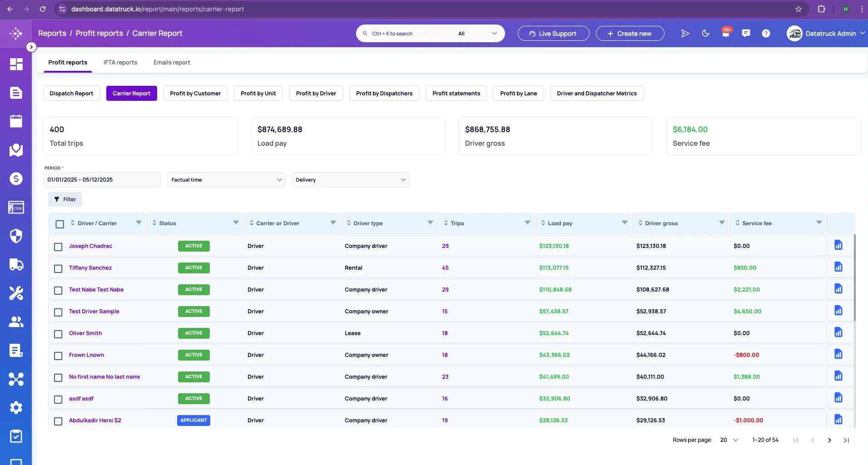Open the settings gear in sidebar
The width and height of the screenshot is (868, 465).
(16, 407)
